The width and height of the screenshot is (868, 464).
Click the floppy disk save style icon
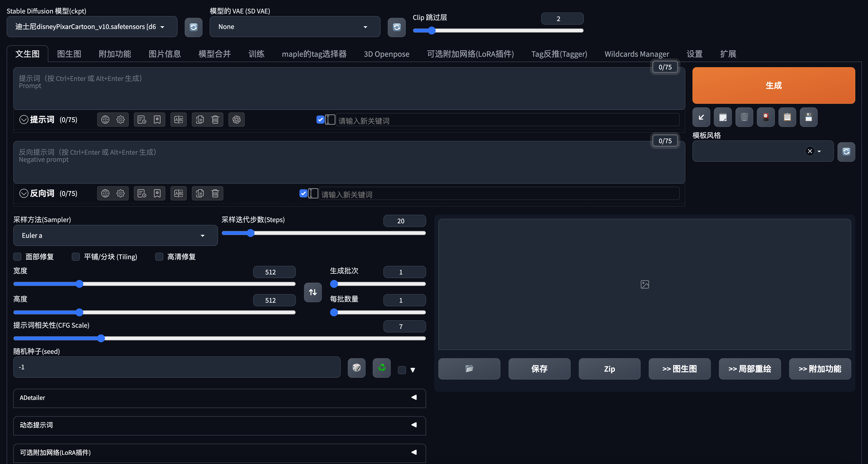pos(808,117)
